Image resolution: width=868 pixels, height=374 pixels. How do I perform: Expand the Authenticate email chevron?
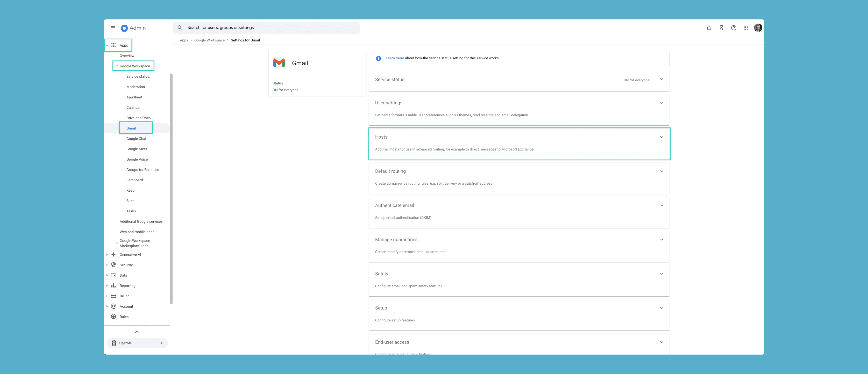tap(662, 206)
